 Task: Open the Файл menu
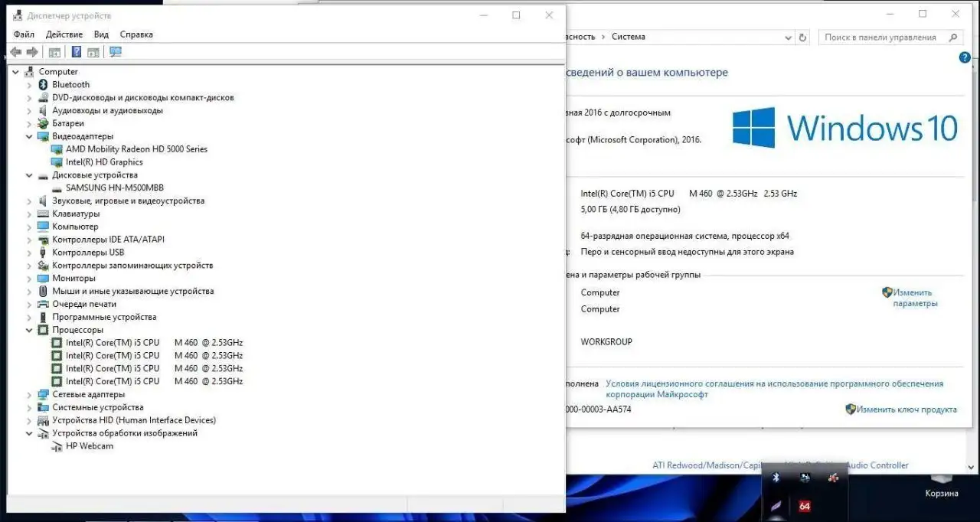coord(24,34)
